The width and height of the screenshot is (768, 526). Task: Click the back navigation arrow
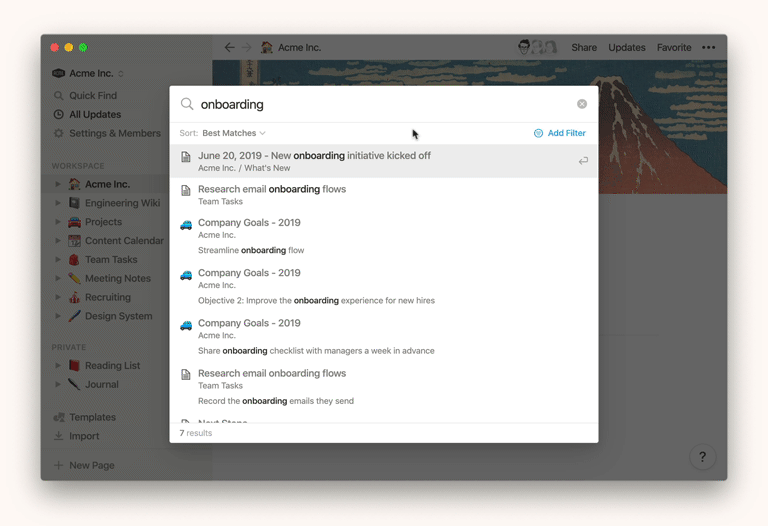229,47
